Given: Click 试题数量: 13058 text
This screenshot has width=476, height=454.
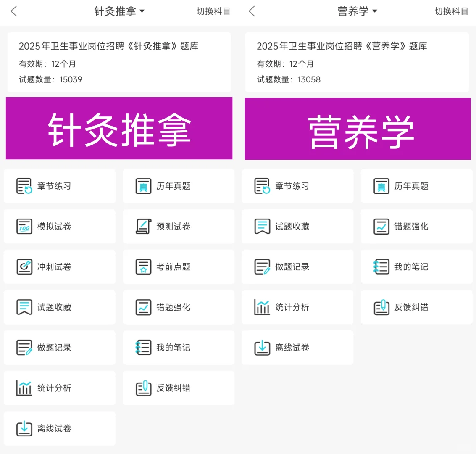Looking at the screenshot, I should [288, 79].
